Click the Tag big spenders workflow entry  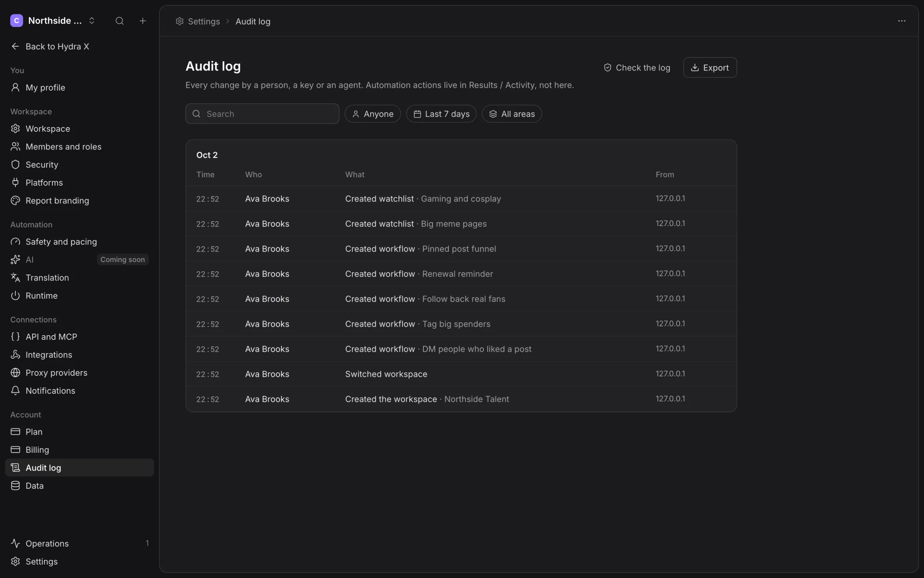coord(461,324)
